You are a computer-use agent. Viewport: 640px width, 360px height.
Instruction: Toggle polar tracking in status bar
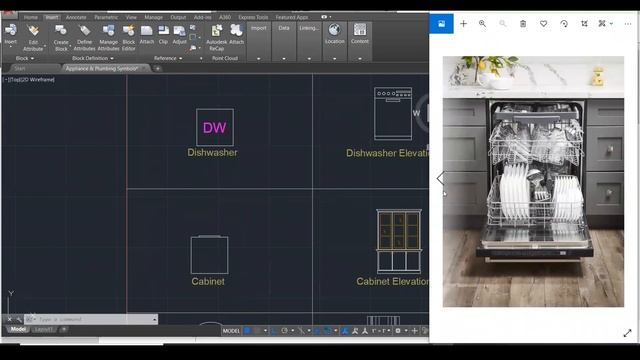(284, 331)
